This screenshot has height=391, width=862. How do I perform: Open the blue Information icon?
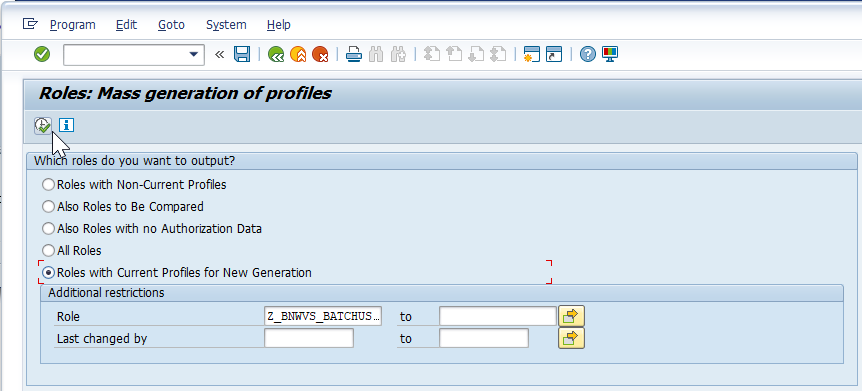(67, 125)
